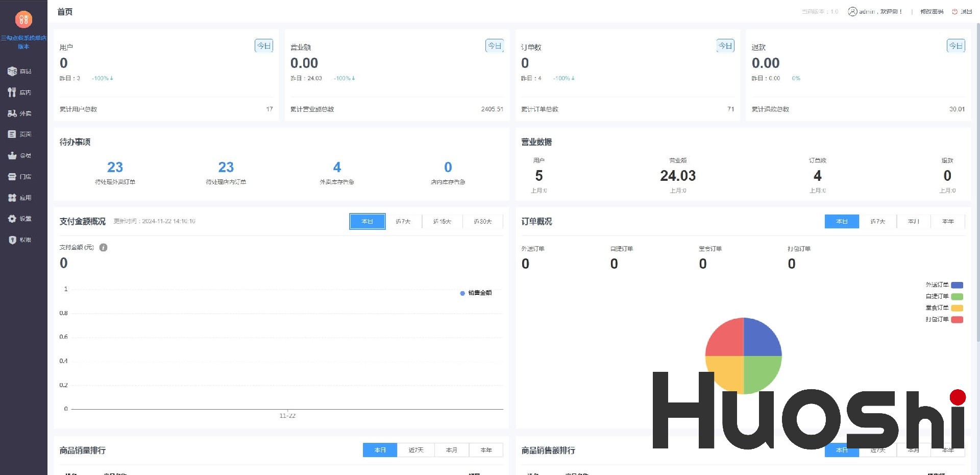Select 近7天 tab in 商品销量排行

tap(416, 450)
